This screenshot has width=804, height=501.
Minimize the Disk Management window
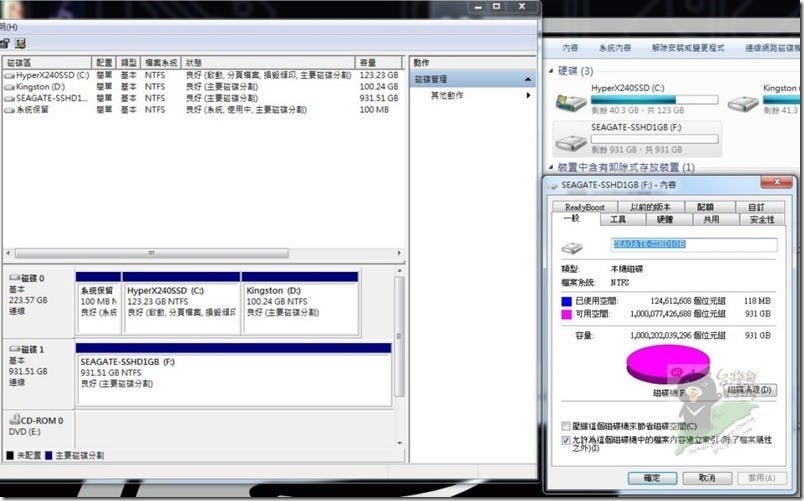(478, 7)
